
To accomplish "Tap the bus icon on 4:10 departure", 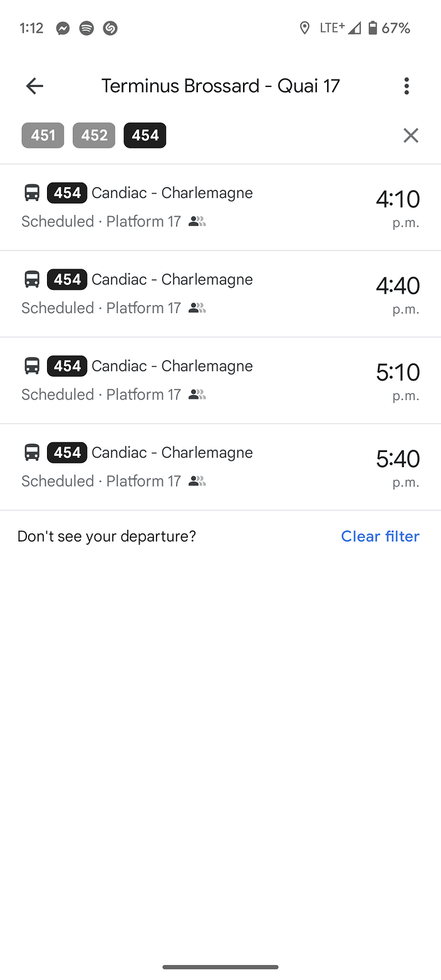I will 32,193.
